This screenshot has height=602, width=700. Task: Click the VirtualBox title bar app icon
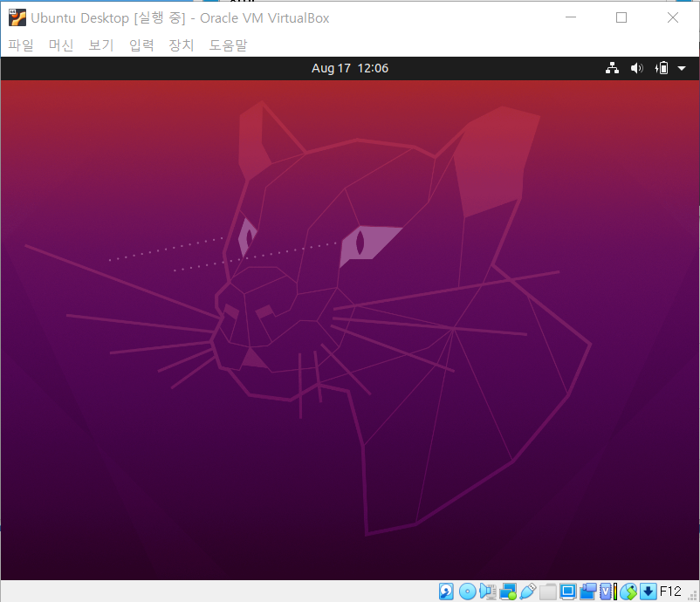(x=17, y=17)
